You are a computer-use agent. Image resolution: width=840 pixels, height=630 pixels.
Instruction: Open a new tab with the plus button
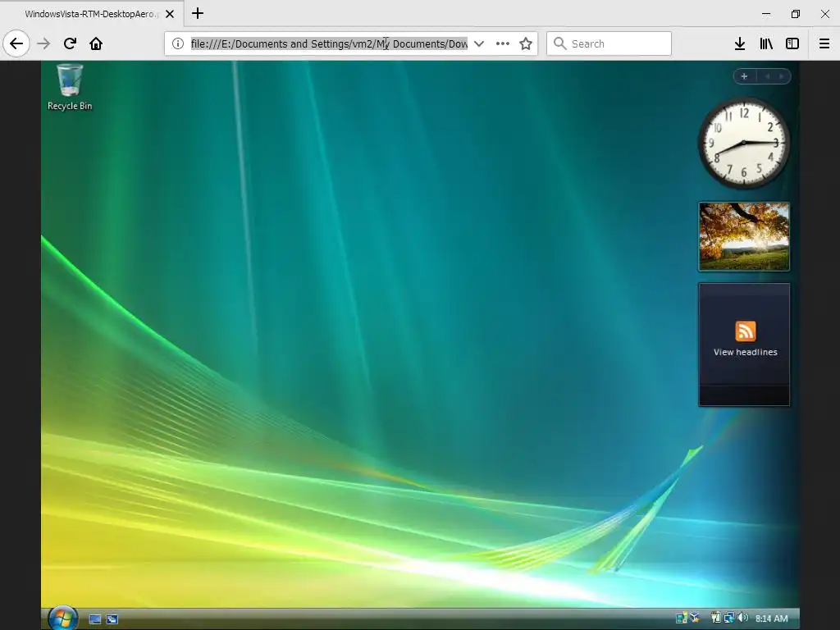(198, 13)
